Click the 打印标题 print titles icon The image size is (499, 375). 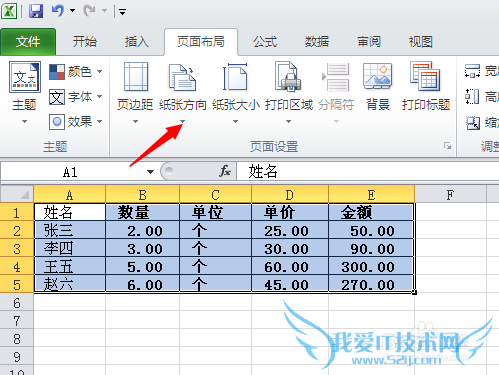pyautogui.click(x=426, y=76)
